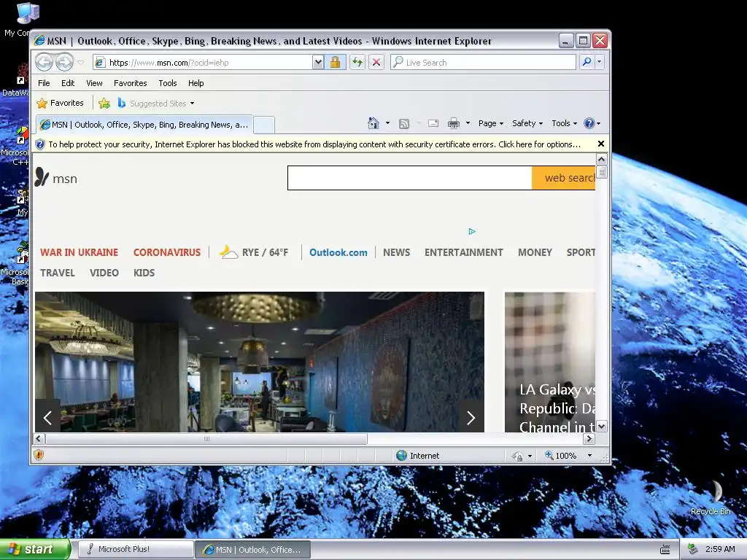
Task: Open the VIDEO section link
Action: point(104,273)
